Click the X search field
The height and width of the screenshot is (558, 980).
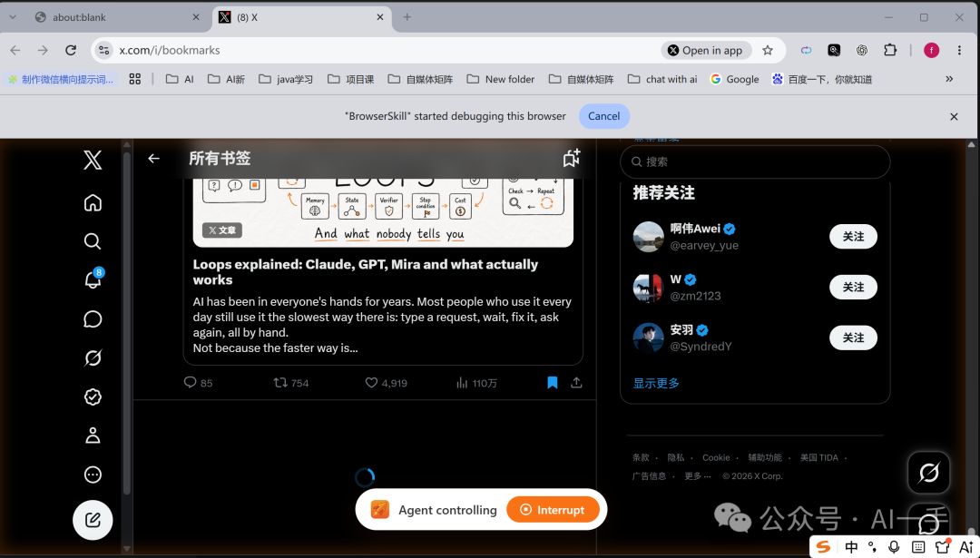pos(755,162)
